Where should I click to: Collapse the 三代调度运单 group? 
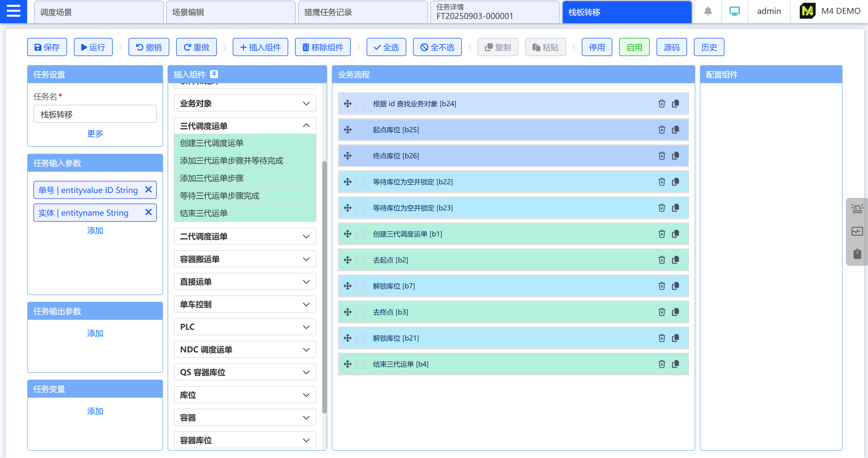[306, 126]
